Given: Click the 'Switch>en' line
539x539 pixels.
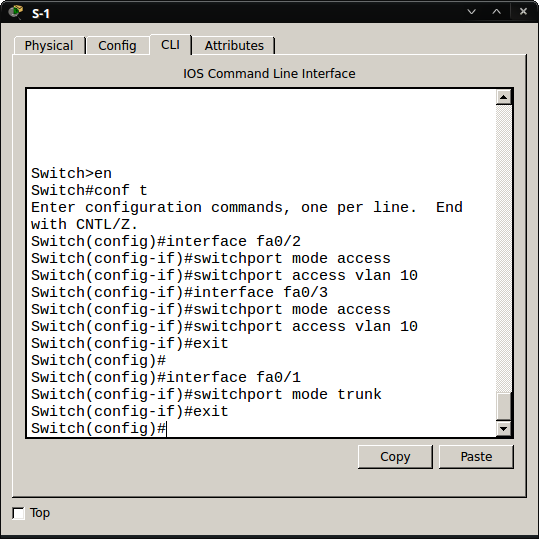Looking at the screenshot, I should click(72, 173).
